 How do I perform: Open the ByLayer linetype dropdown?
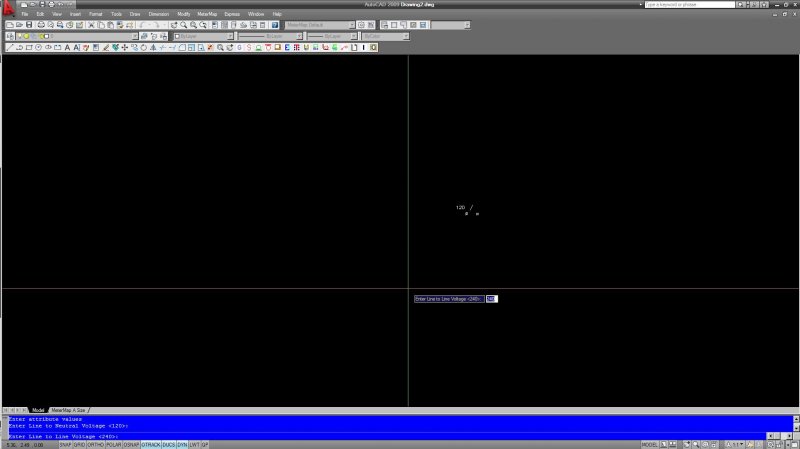(299, 36)
